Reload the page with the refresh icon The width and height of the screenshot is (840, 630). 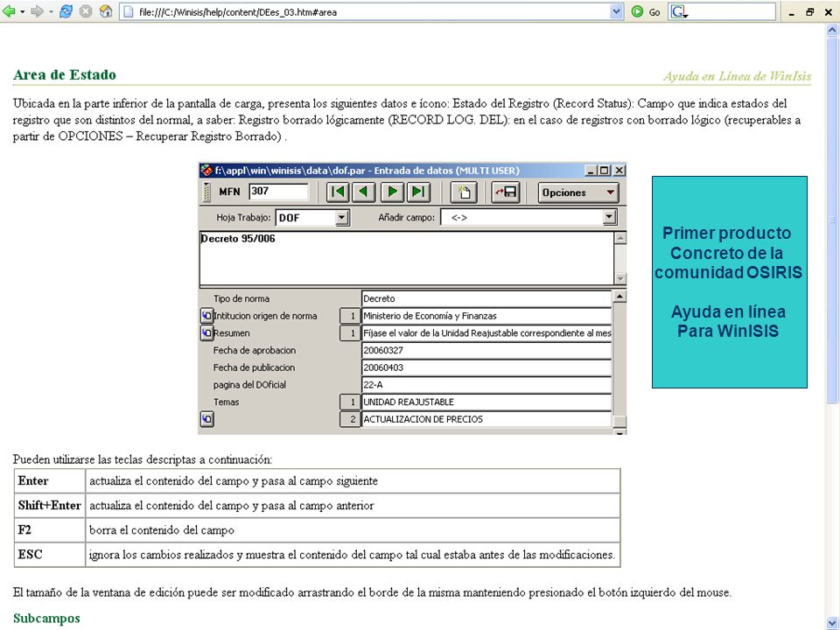click(66, 11)
